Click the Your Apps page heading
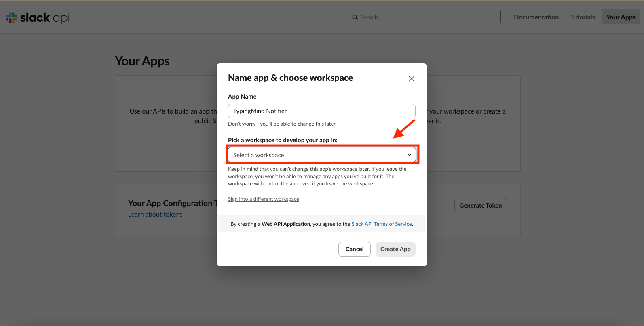This screenshot has height=326, width=644. tap(142, 61)
